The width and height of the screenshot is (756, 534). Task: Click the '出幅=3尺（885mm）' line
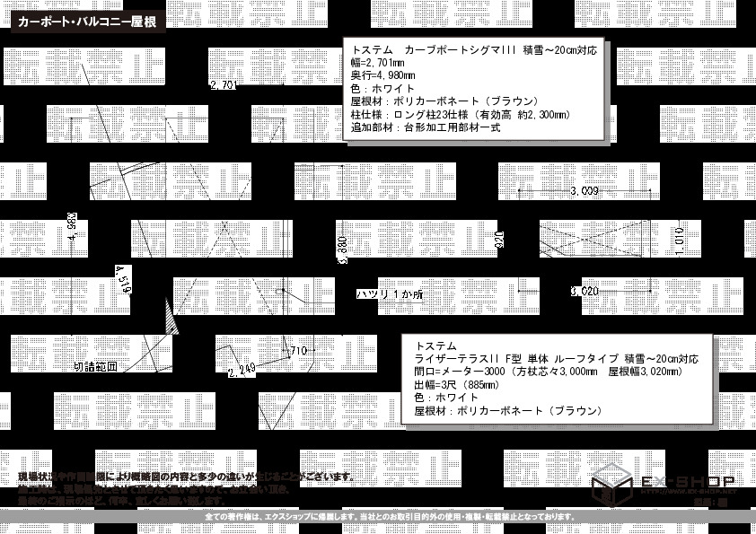[x=457, y=385]
